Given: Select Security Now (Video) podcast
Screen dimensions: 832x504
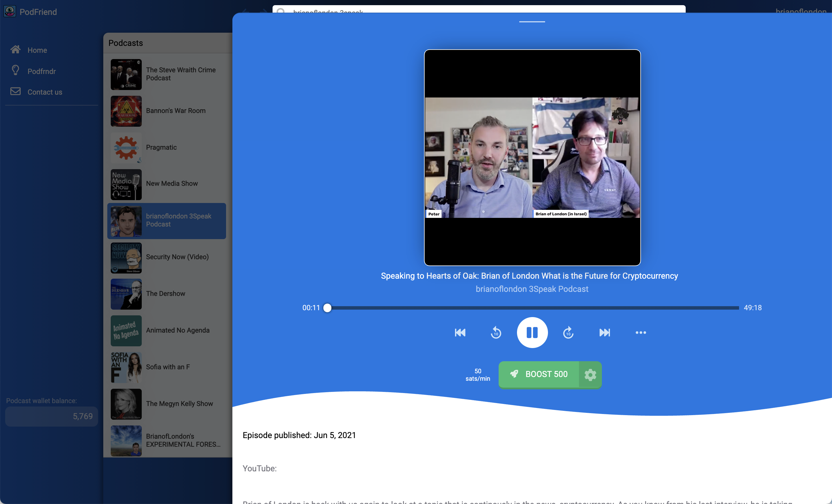Looking at the screenshot, I should pyautogui.click(x=166, y=257).
